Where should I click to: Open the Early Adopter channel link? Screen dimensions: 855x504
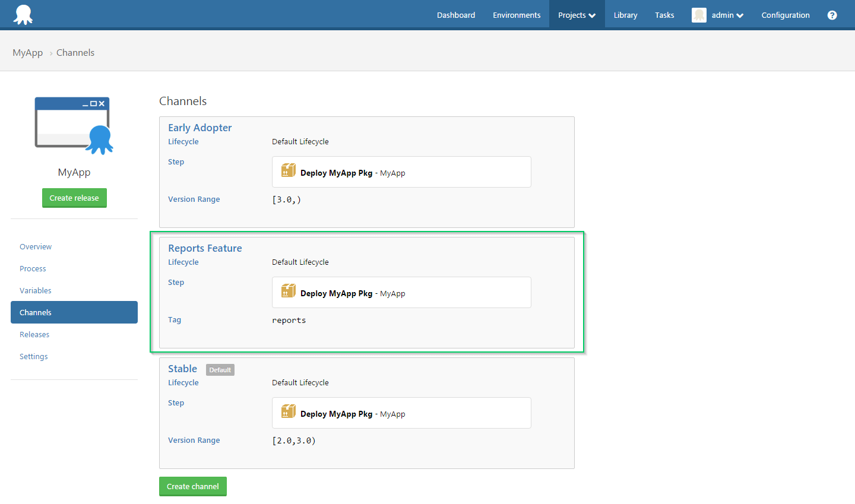pos(199,128)
